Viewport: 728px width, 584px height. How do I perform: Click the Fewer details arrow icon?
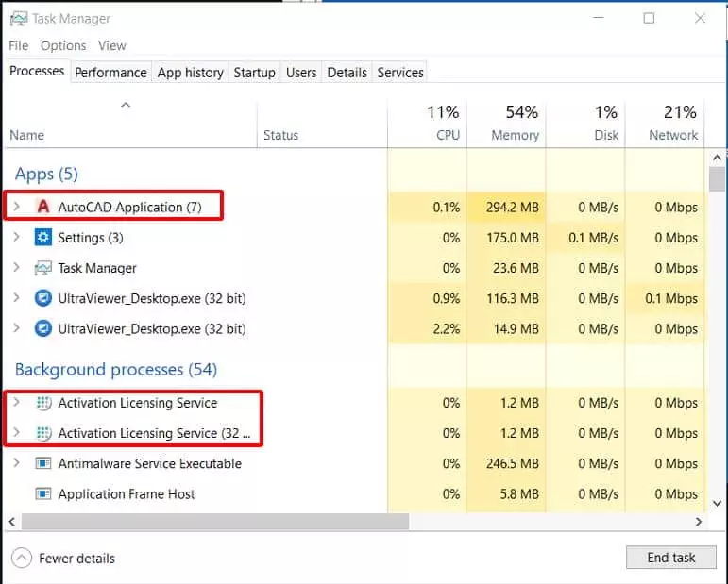tap(22, 558)
